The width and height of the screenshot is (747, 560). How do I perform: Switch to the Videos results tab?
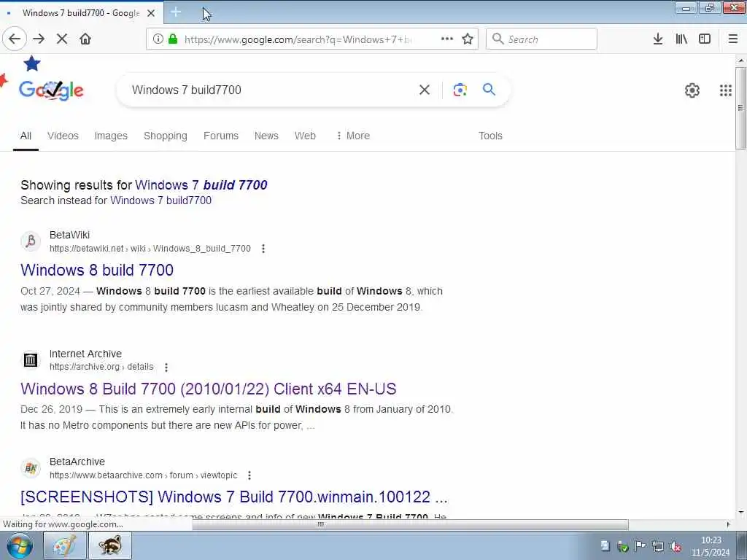pos(63,136)
